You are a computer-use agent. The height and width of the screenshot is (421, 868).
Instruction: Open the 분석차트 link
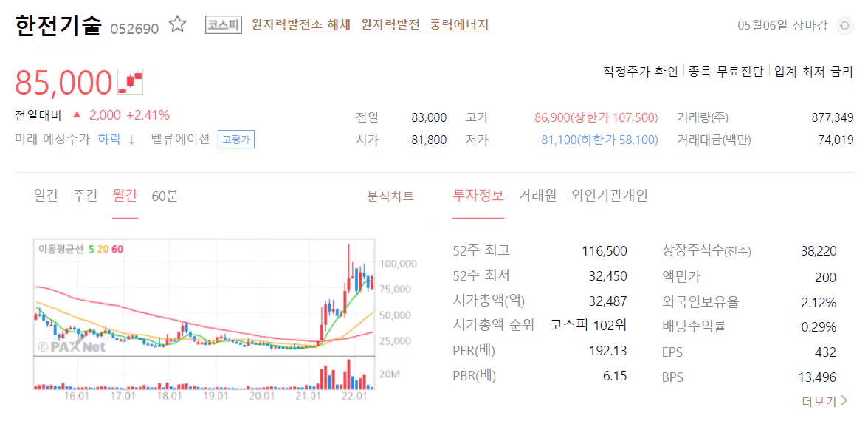click(x=390, y=196)
